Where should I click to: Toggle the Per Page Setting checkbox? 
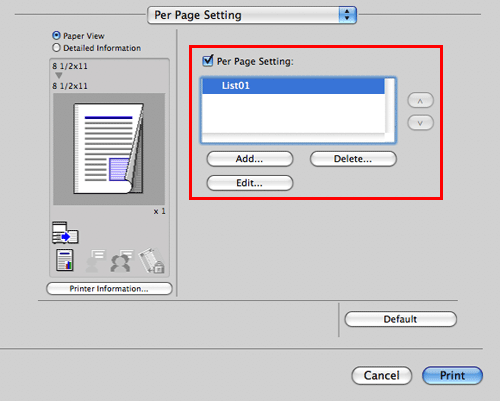[208, 61]
